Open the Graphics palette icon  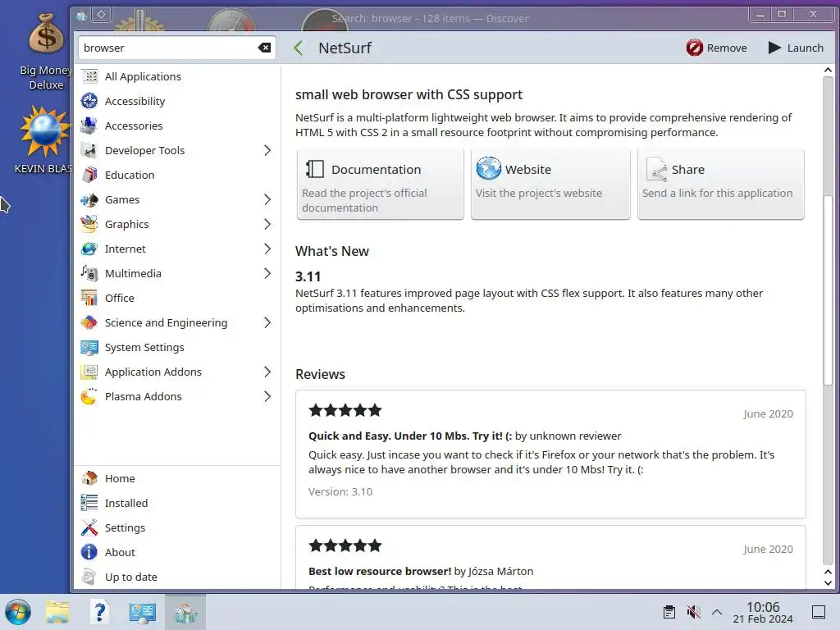coord(89,225)
